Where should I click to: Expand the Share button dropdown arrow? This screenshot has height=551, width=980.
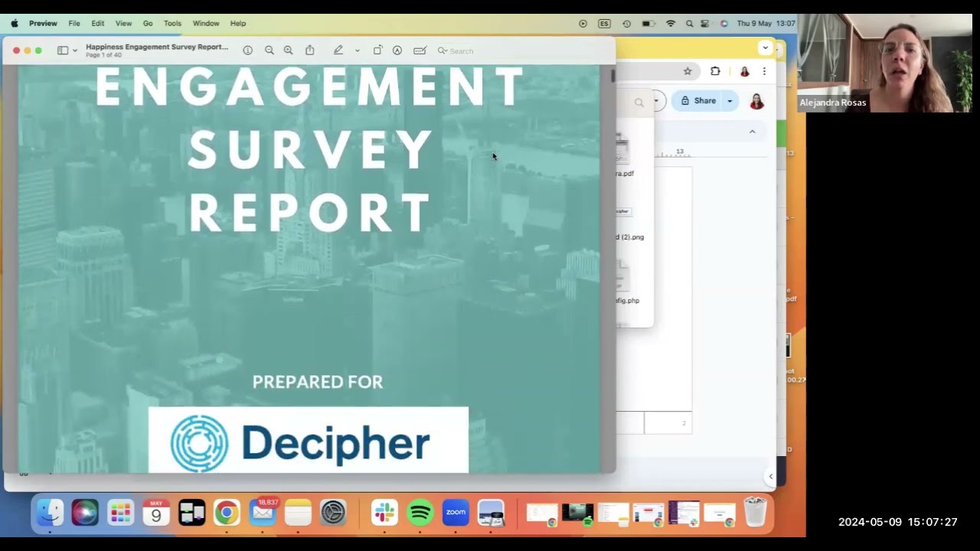(730, 101)
